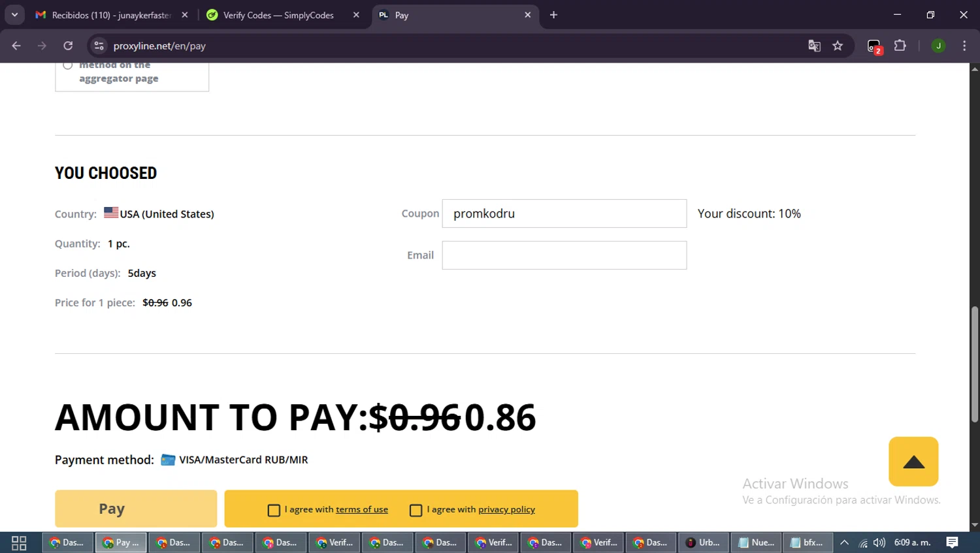Click the VISA/MasterCard RUB/MIR card icon

(168, 460)
